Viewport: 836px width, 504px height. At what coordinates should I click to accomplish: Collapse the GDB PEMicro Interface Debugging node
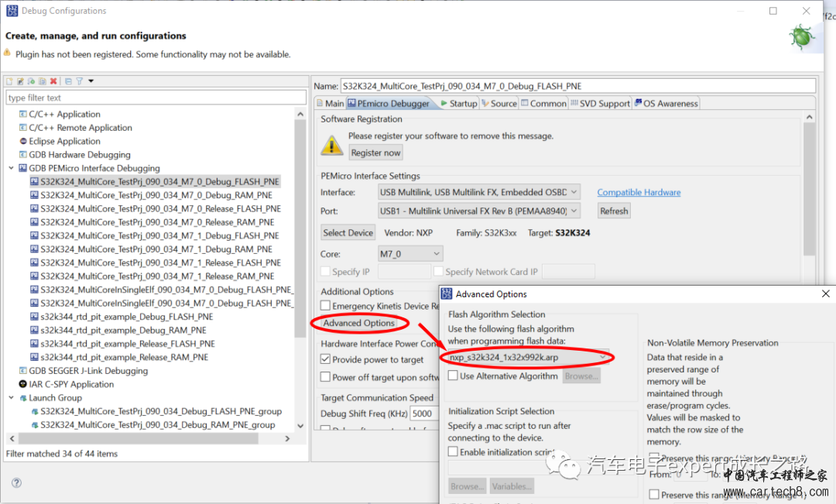click(x=11, y=168)
